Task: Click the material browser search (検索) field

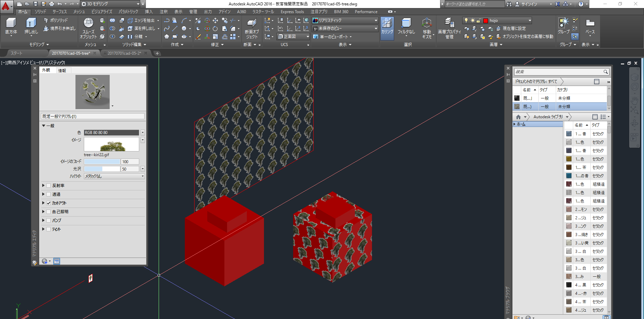Action: 558,72
